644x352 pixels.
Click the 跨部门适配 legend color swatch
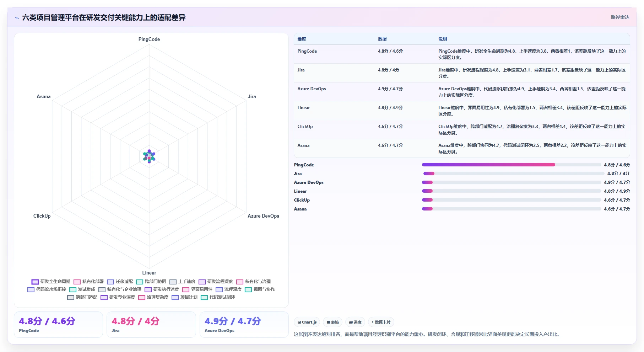(70, 298)
